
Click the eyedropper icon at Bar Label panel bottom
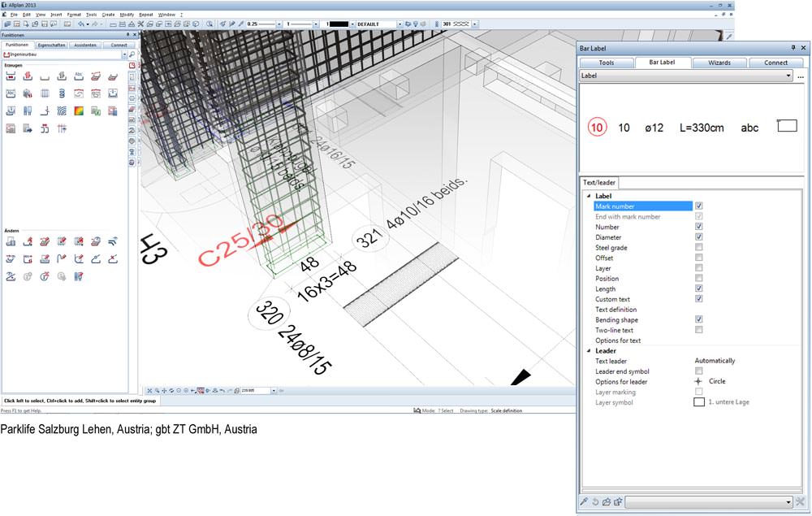(x=584, y=501)
